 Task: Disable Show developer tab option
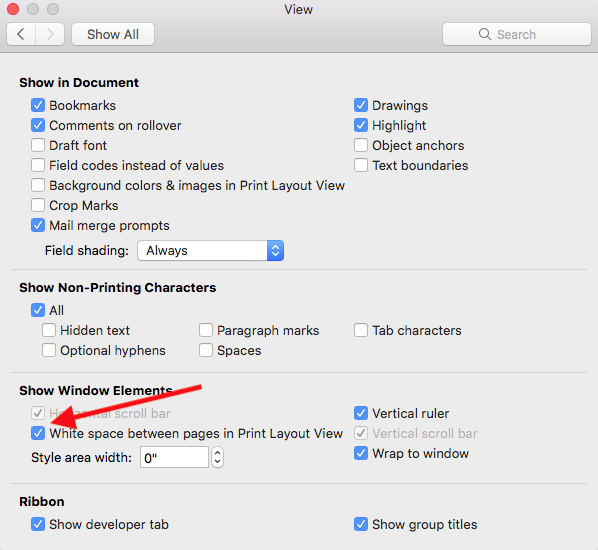pyautogui.click(x=38, y=524)
